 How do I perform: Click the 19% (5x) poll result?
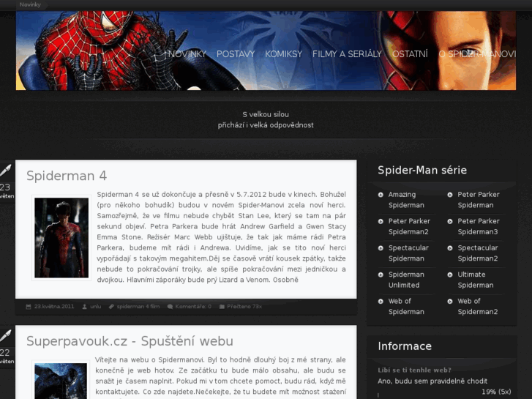click(496, 392)
